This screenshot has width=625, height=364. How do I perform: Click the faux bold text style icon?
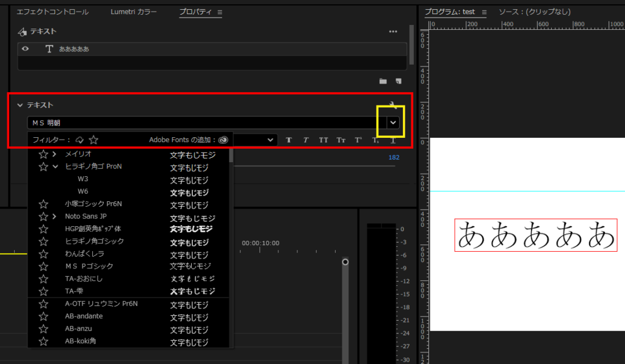[289, 140]
